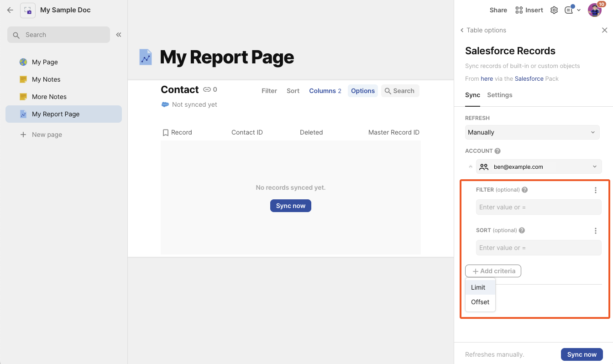613x364 pixels.
Task: Click the Options button in table toolbar
Action: pyautogui.click(x=363, y=91)
